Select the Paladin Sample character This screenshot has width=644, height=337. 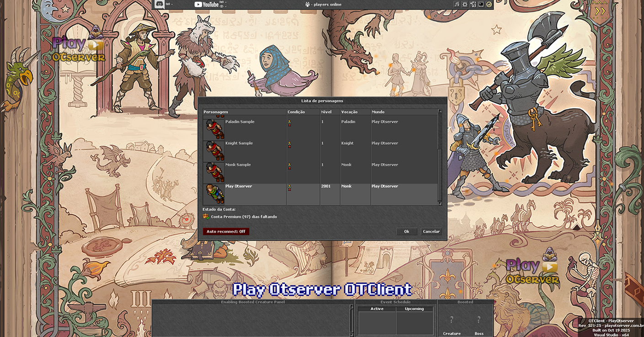click(x=240, y=122)
